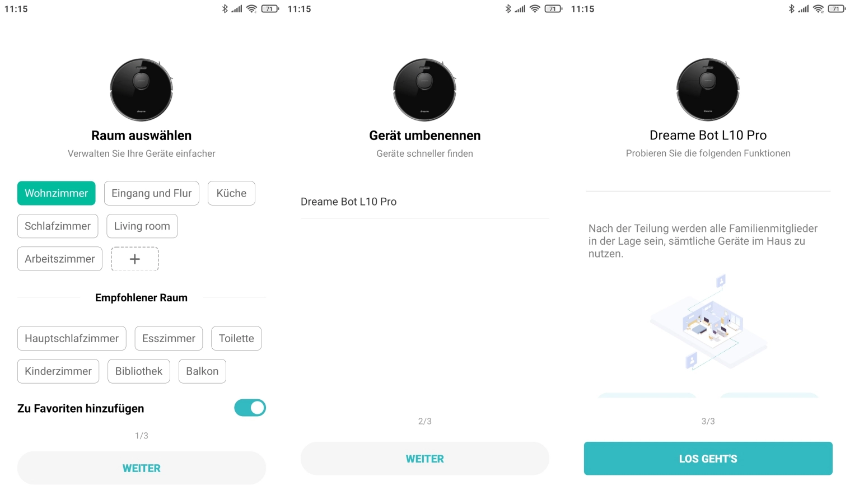Image resolution: width=850 pixels, height=504 pixels.
Task: Click the plus icon to add room
Action: tap(134, 259)
